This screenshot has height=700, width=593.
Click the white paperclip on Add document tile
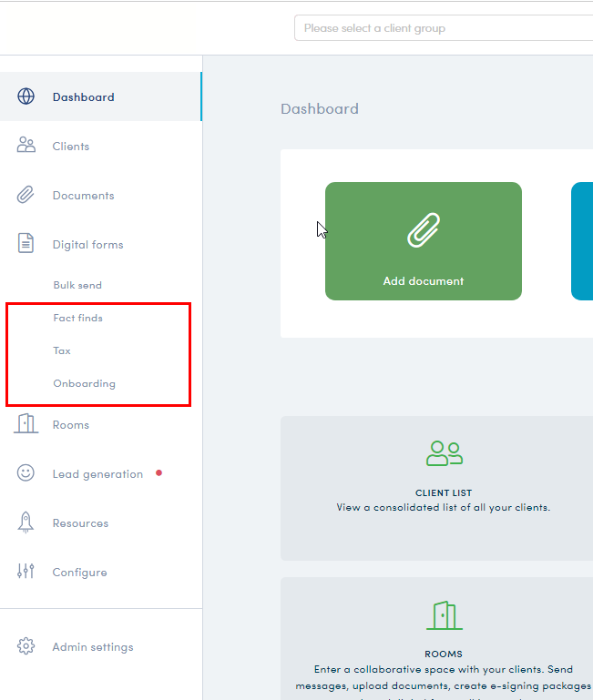(x=424, y=230)
